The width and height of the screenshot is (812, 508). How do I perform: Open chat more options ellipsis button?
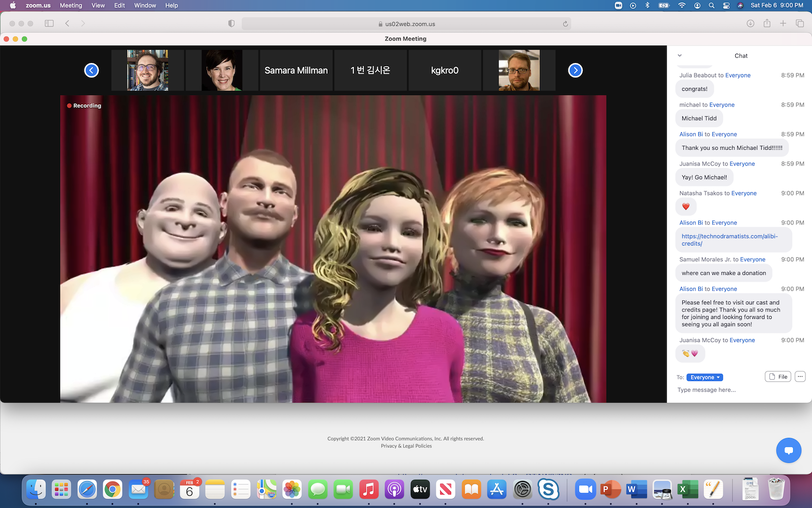point(800,376)
